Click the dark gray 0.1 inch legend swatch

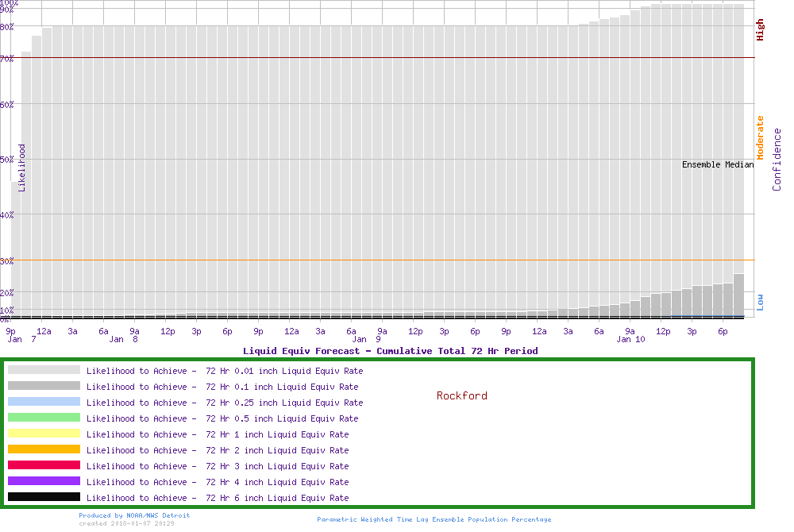[x=44, y=386]
